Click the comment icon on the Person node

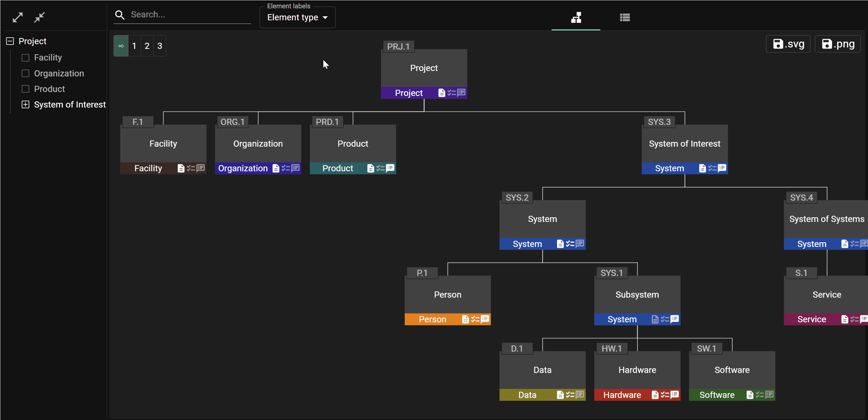(x=484, y=319)
